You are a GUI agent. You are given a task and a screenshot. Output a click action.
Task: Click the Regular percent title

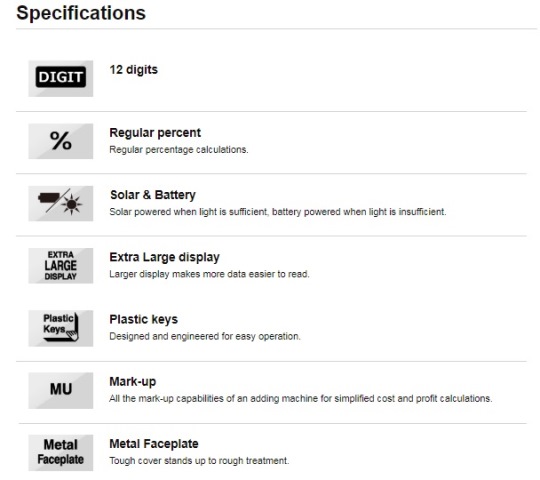(x=155, y=133)
